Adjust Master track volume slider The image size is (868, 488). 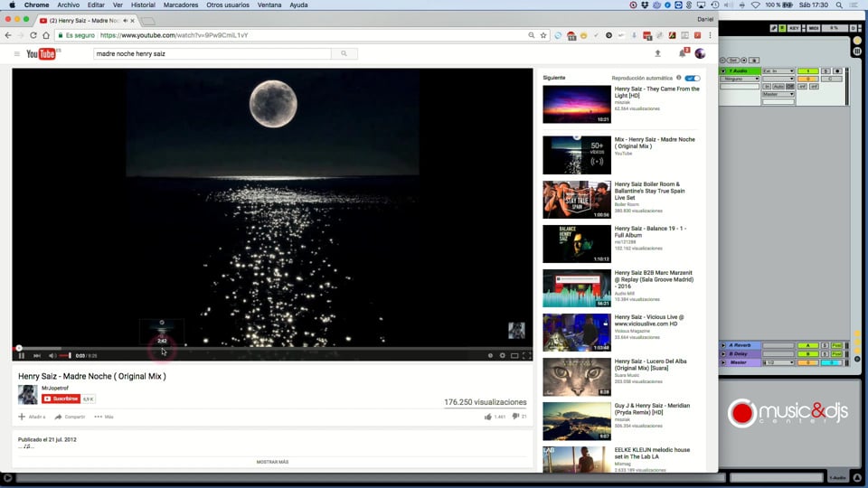808,363
